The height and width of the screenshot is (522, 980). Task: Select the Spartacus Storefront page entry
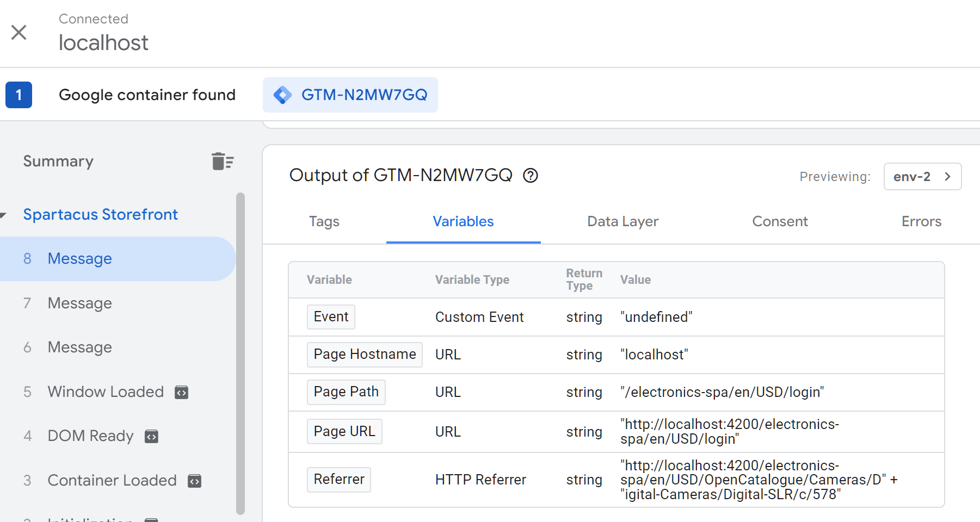click(x=101, y=215)
